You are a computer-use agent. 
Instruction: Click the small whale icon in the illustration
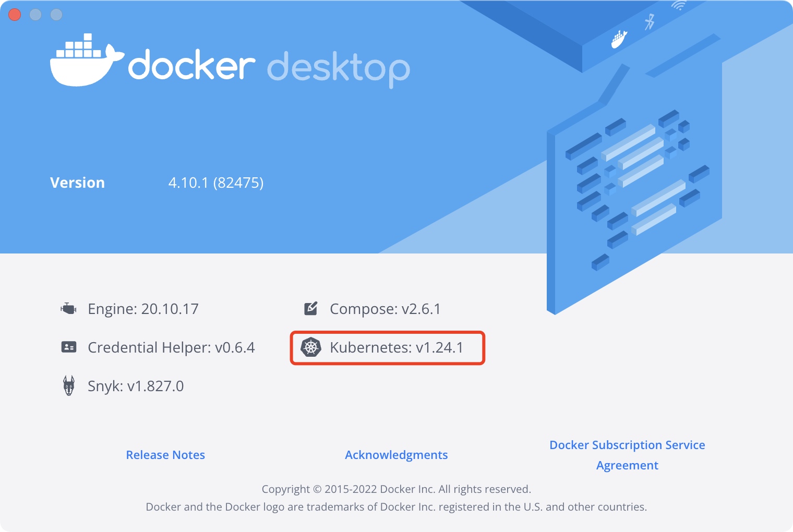[x=619, y=39]
